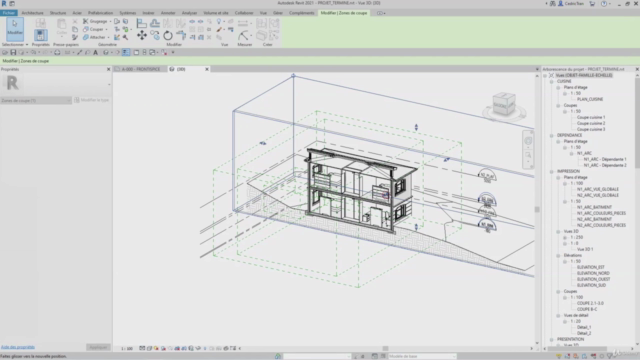This screenshot has width=640, height=360.
Task: Select the Rotate tool in Modifier panel
Action: pos(168,36)
